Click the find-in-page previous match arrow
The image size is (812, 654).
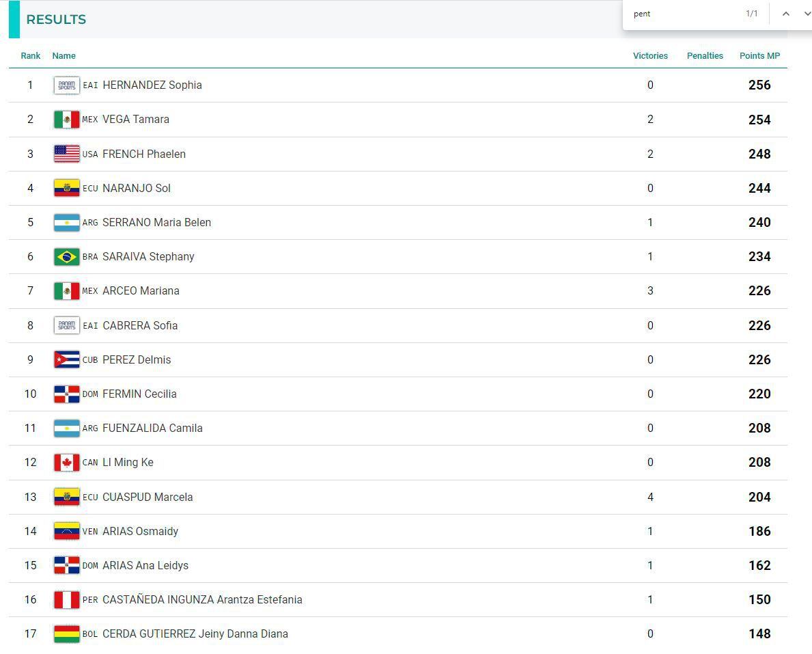click(x=786, y=14)
